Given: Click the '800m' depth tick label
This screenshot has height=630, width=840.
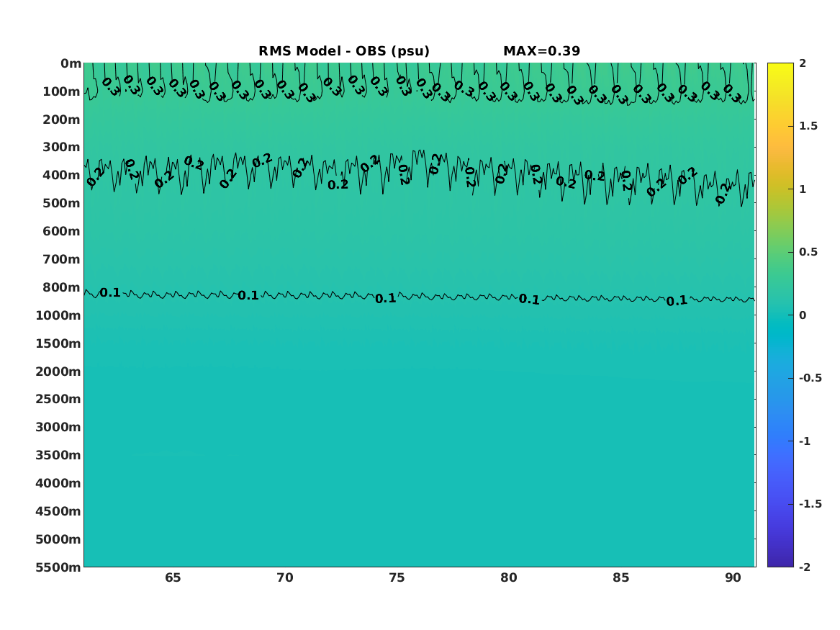Looking at the screenshot, I should click(62, 287).
